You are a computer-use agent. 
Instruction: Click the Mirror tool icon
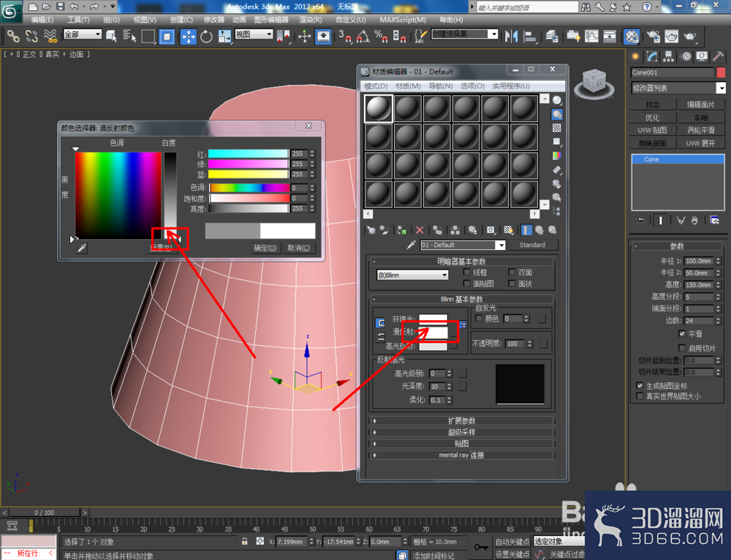pos(512,37)
